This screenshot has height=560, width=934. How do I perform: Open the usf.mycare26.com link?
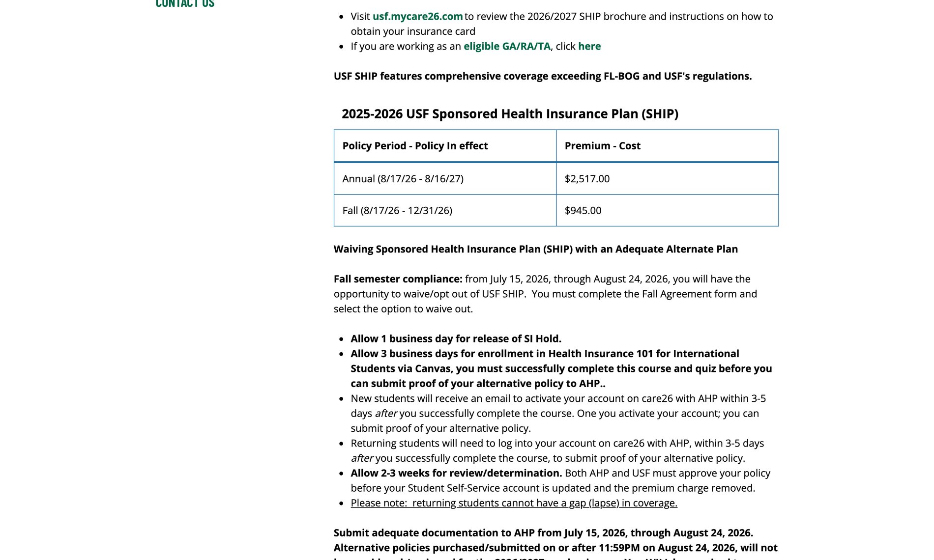point(417,16)
